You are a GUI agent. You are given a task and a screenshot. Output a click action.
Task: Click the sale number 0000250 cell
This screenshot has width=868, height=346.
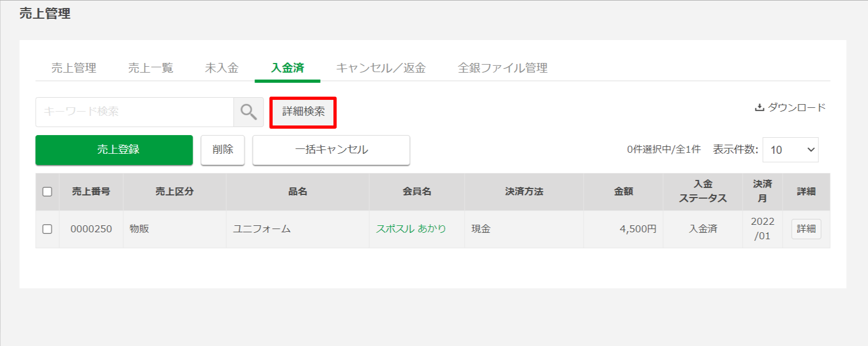91,229
